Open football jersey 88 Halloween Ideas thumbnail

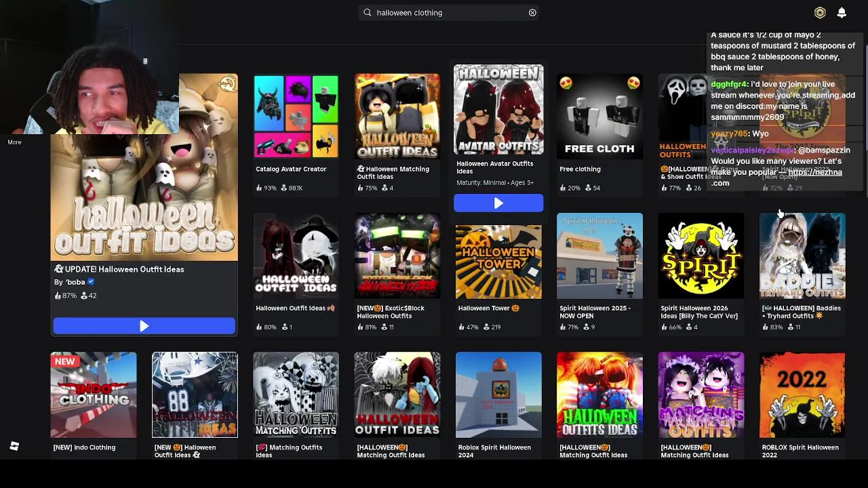(195, 395)
